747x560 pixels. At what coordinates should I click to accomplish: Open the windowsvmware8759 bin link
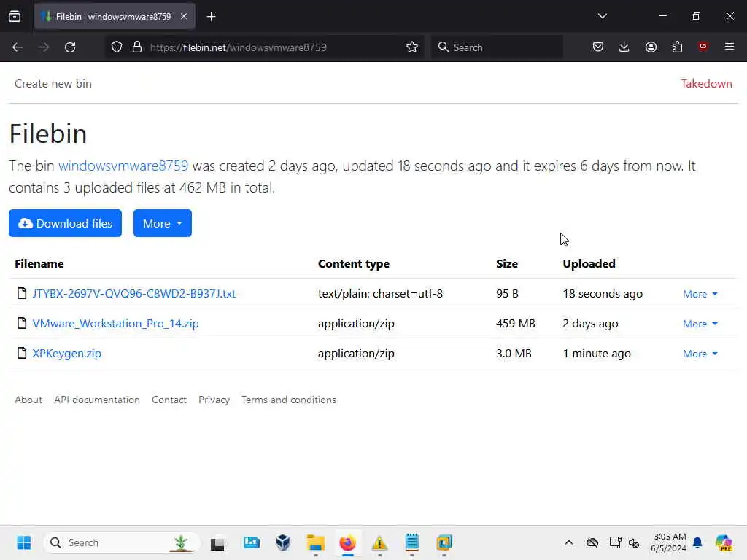[x=123, y=166]
